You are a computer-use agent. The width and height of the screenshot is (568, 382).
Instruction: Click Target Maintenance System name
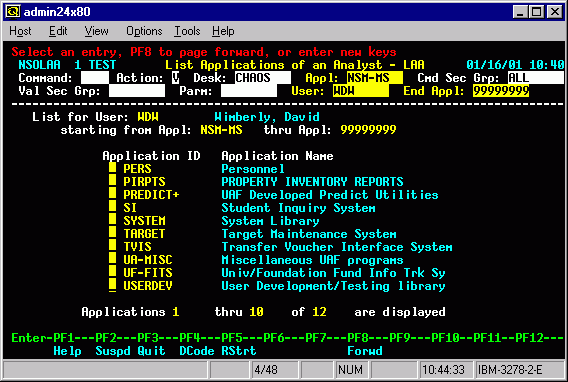[x=309, y=234]
